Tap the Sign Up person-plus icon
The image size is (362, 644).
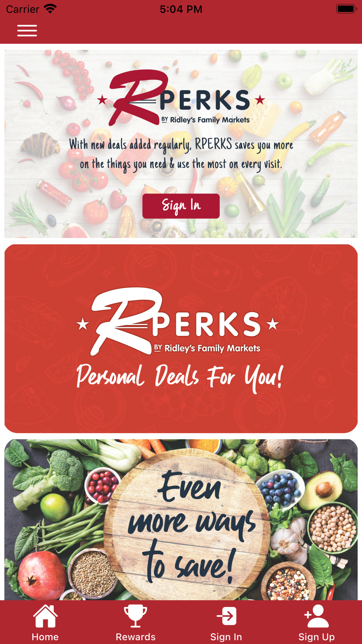pyautogui.click(x=316, y=616)
